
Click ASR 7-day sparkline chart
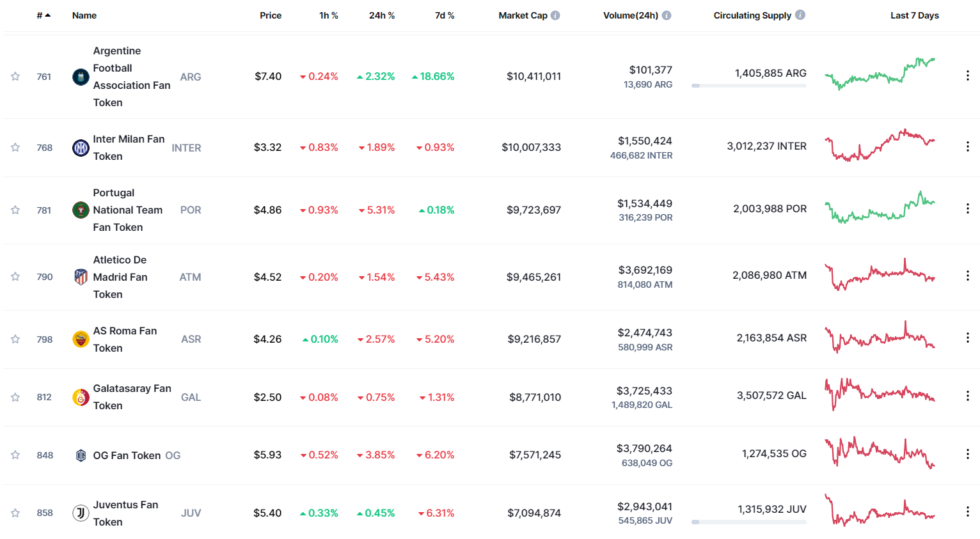click(880, 336)
